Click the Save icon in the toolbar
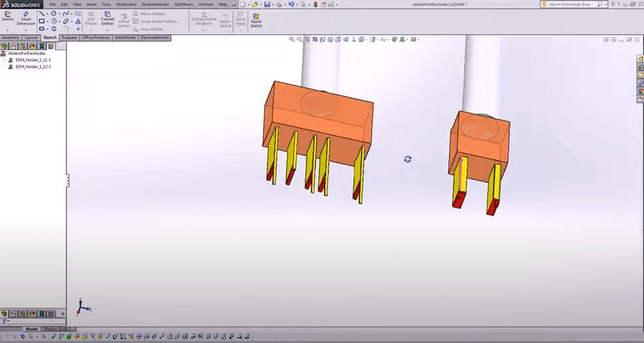 pyautogui.click(x=267, y=4)
